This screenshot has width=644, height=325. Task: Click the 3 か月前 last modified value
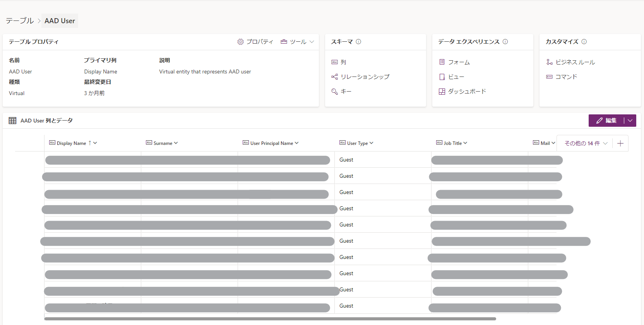[94, 93]
